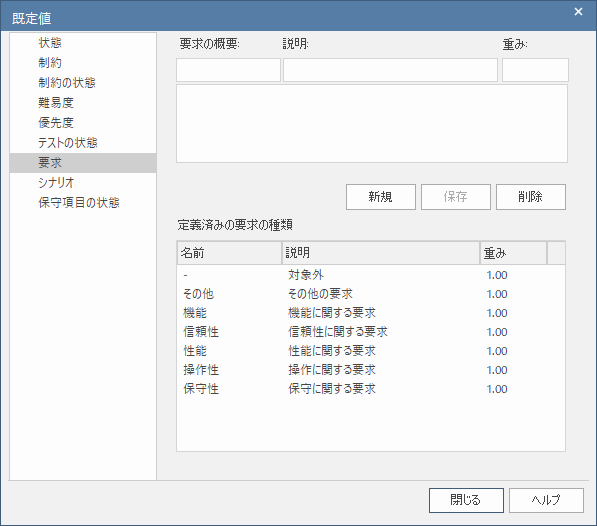Screen dimensions: 597x526
Task: Select the 機能 row in the list
Action: pyautogui.click(x=371, y=313)
